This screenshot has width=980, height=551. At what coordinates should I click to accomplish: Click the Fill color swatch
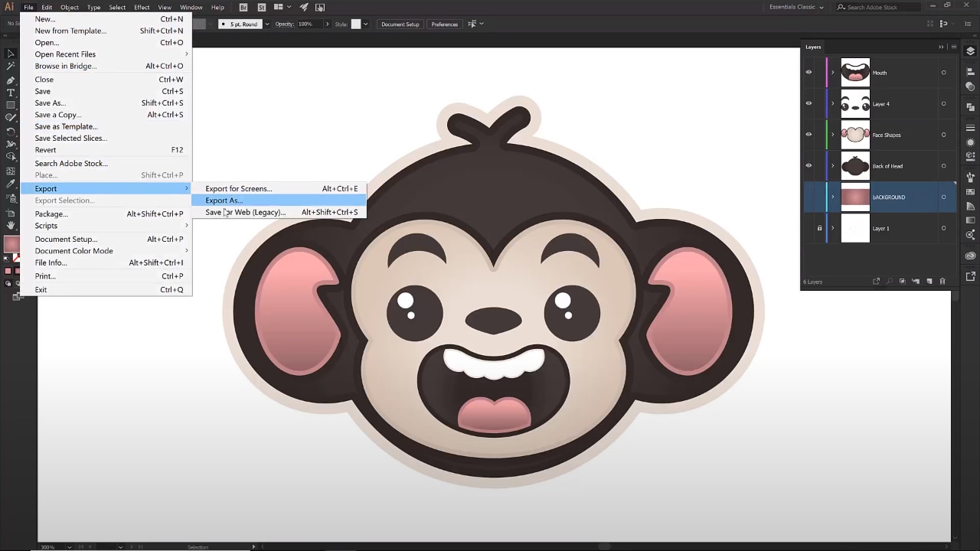point(10,244)
